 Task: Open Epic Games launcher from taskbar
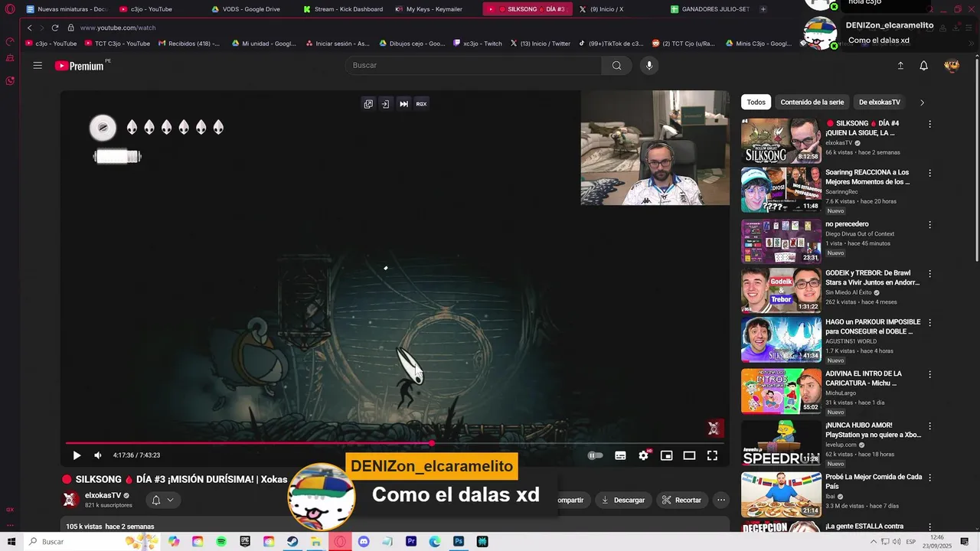coord(245,542)
